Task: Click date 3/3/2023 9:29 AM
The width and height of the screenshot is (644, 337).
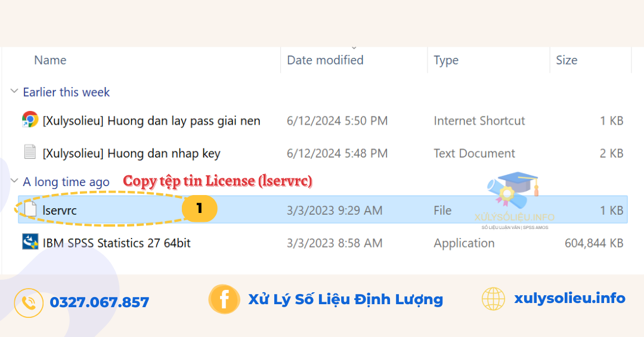Action: [x=335, y=211]
